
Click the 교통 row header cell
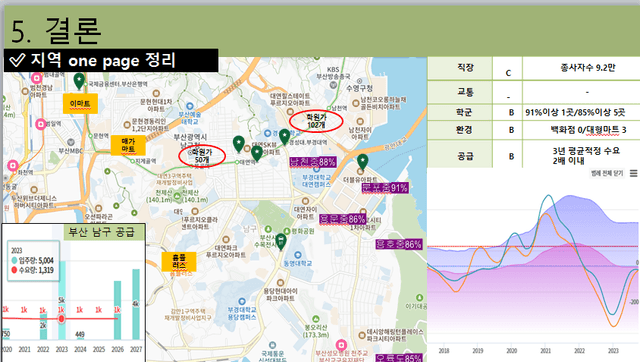point(460,92)
